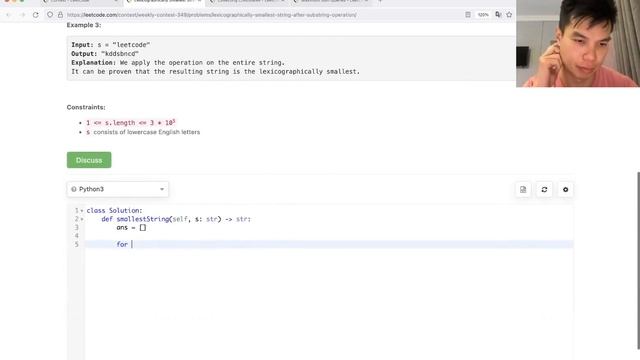The height and width of the screenshot is (360, 640).
Task: Reset code with the refresh icon
Action: pyautogui.click(x=544, y=189)
